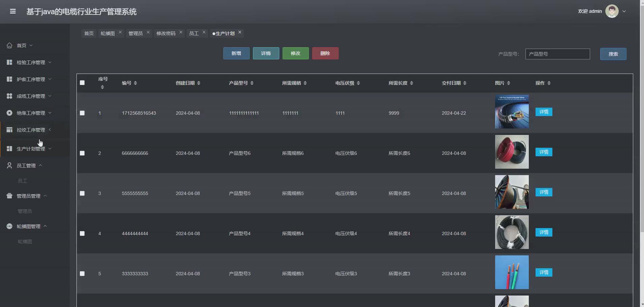Click the 轮播图管理 sidebar icon
This screenshot has height=307, width=644.
[x=9, y=226]
